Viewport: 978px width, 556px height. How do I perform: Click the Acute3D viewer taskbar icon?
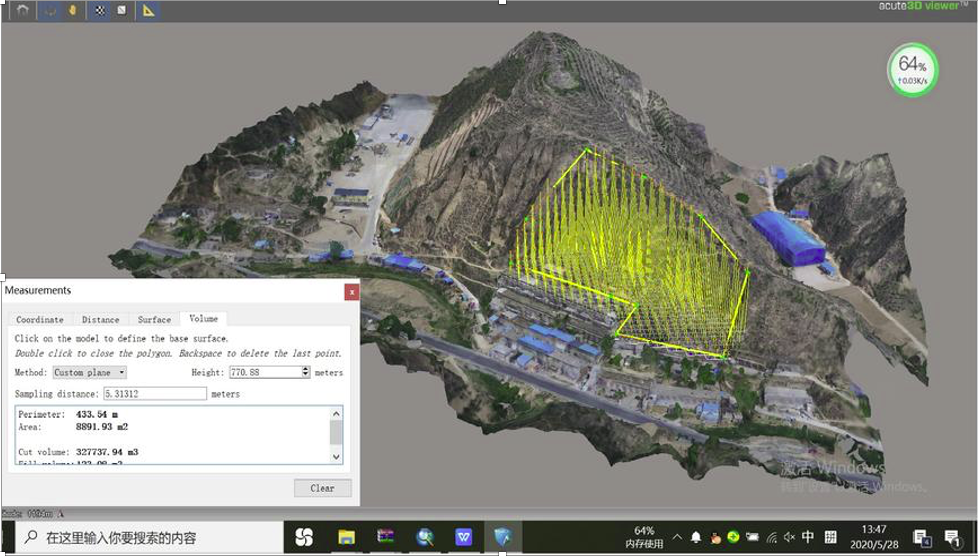click(x=503, y=537)
